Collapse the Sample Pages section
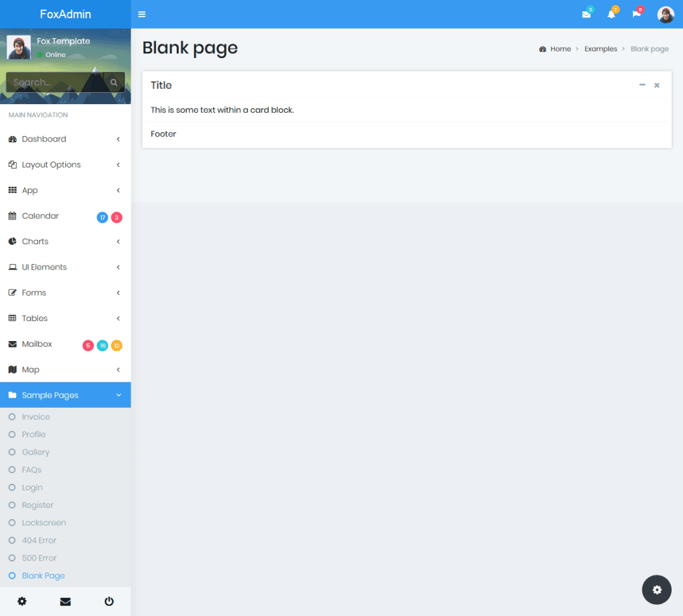This screenshot has width=683, height=616. (x=50, y=394)
